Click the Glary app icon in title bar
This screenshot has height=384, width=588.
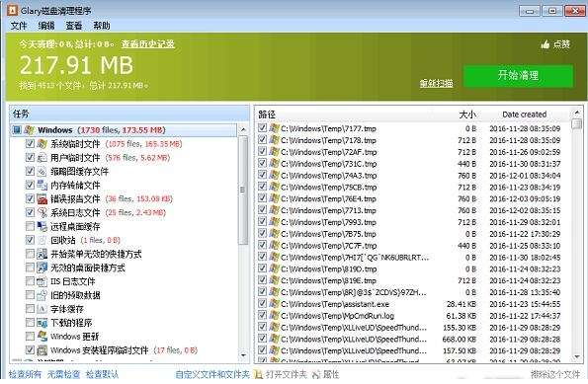click(x=12, y=10)
